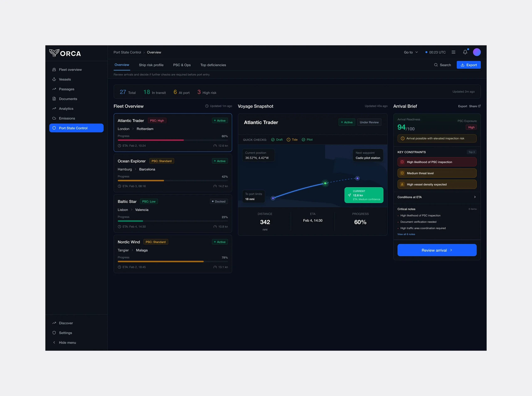Click the Emissions cloud icon in sidebar
The width and height of the screenshot is (532, 396).
click(x=54, y=118)
